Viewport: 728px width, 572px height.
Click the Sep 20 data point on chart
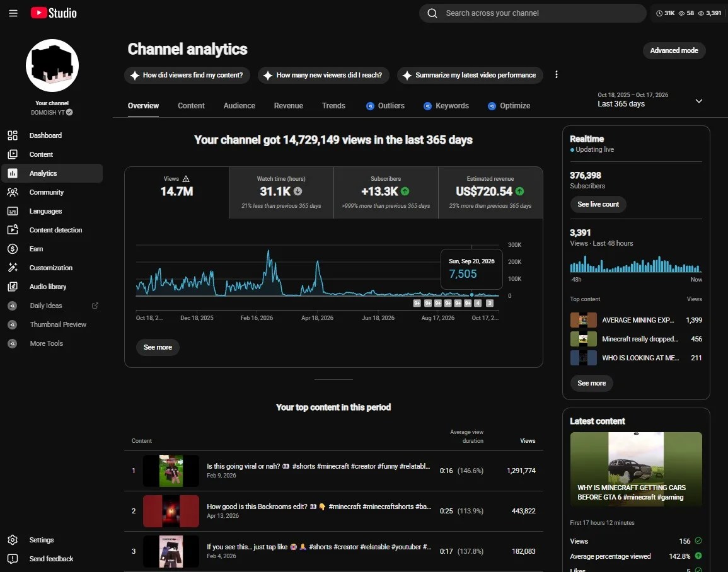471,295
